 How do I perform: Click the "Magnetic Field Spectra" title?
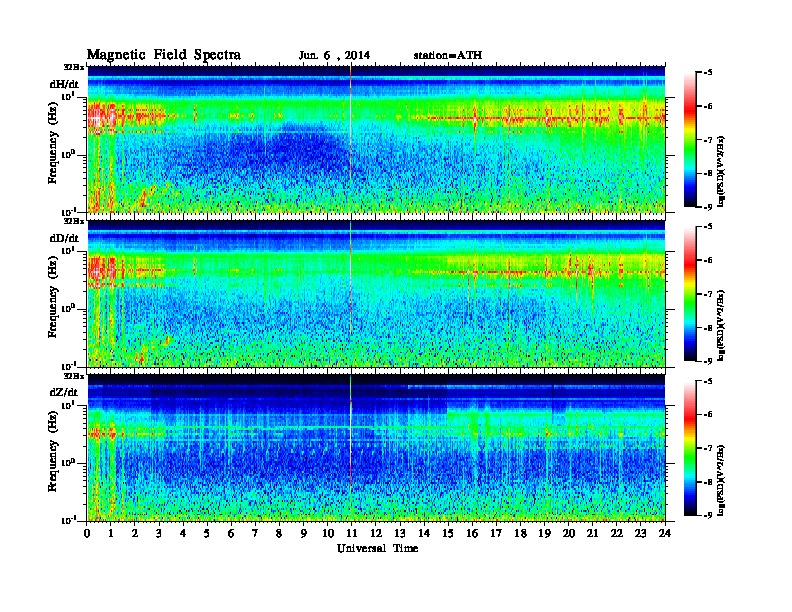pos(164,55)
